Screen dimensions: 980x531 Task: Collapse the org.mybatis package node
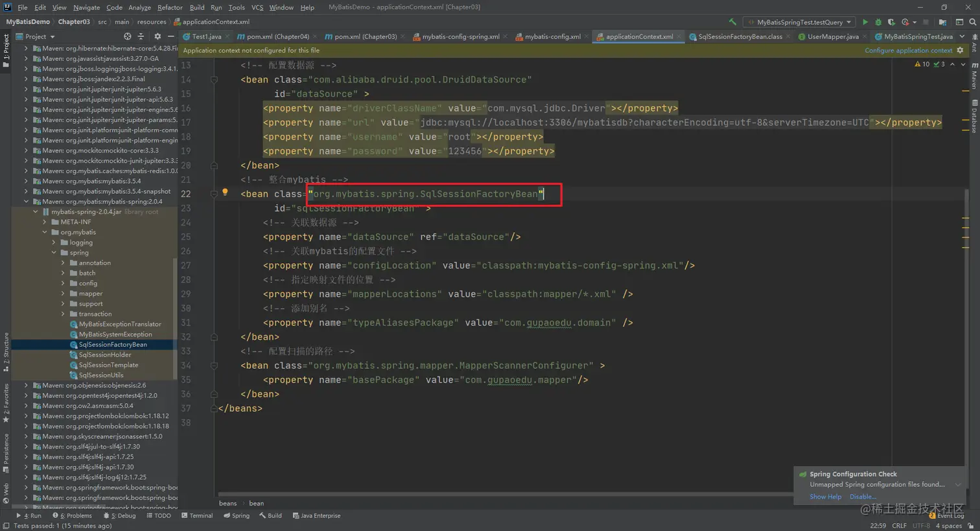coord(45,232)
